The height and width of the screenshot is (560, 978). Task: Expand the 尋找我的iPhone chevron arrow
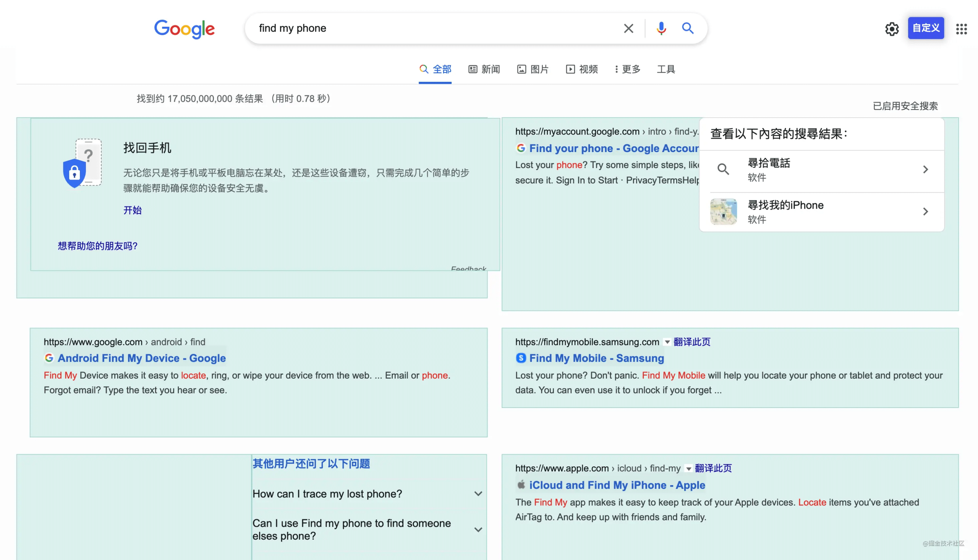click(925, 212)
